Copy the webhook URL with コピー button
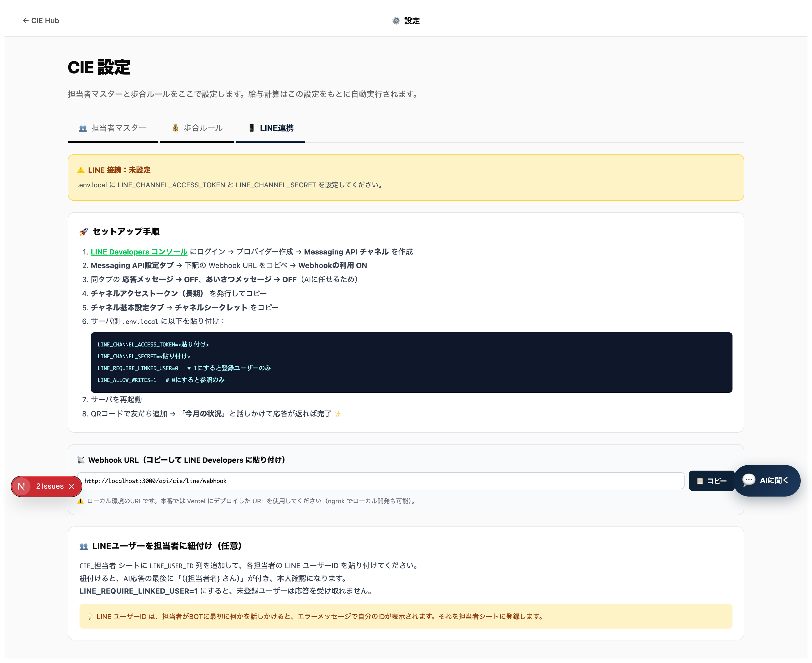The width and height of the screenshot is (812, 663). point(711,481)
